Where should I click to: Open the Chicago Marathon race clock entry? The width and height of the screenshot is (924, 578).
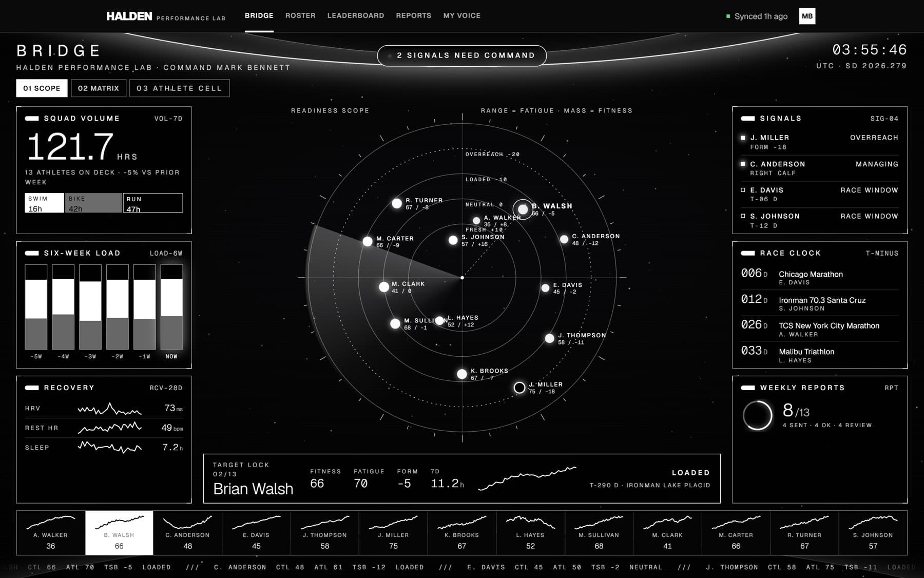coord(820,277)
